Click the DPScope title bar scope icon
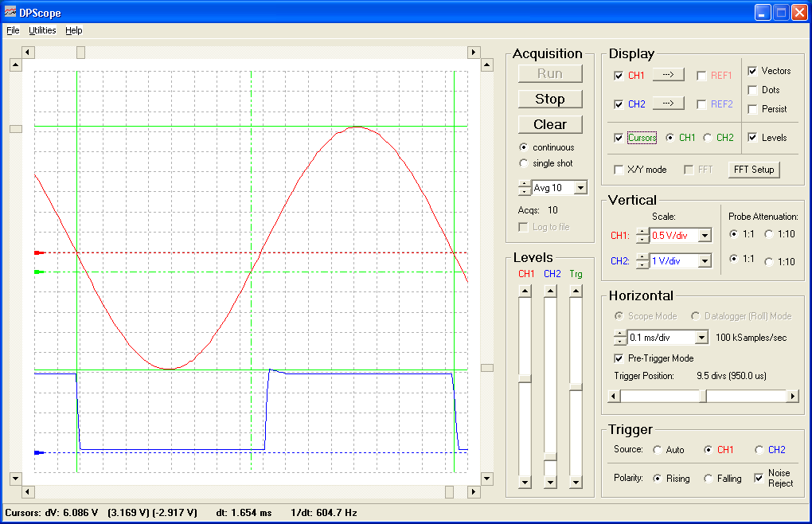 click(x=11, y=11)
